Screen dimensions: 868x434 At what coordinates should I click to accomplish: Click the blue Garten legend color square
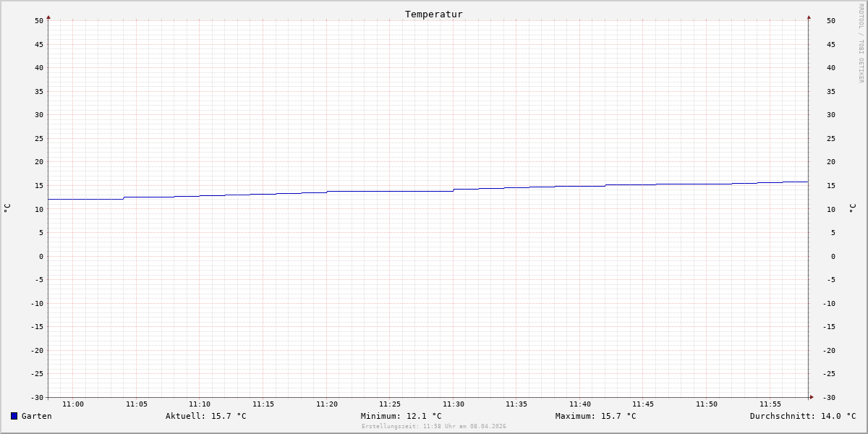(x=14, y=416)
